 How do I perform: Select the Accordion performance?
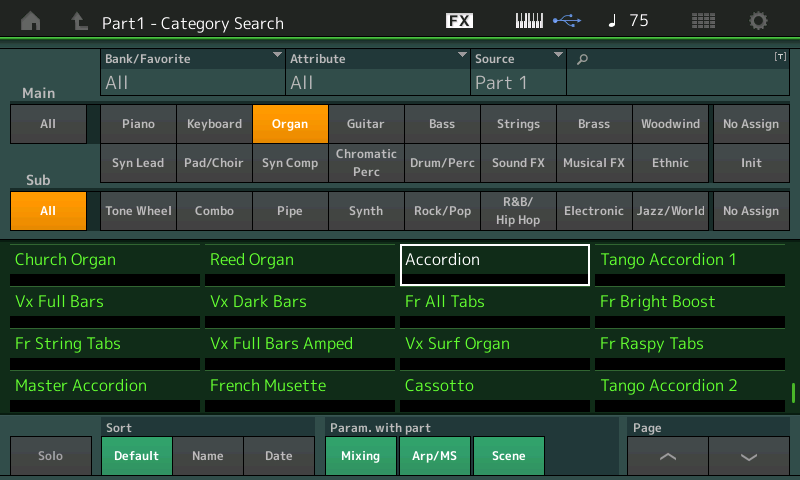[495, 265]
